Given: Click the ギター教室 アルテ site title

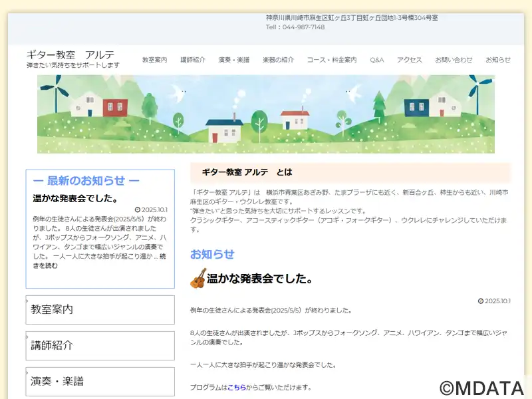Looking at the screenshot, I should coord(70,55).
